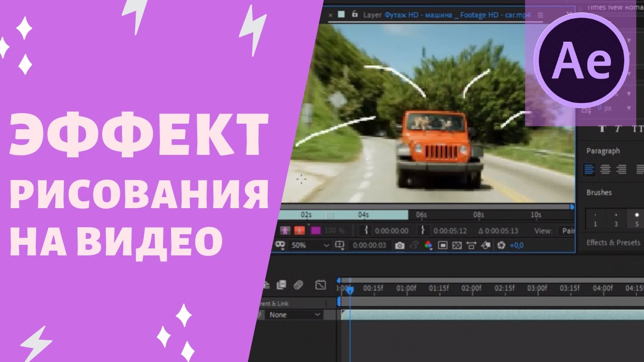Open the Parent & Link None dropdown
Screen dimensions: 644x362
[294, 315]
